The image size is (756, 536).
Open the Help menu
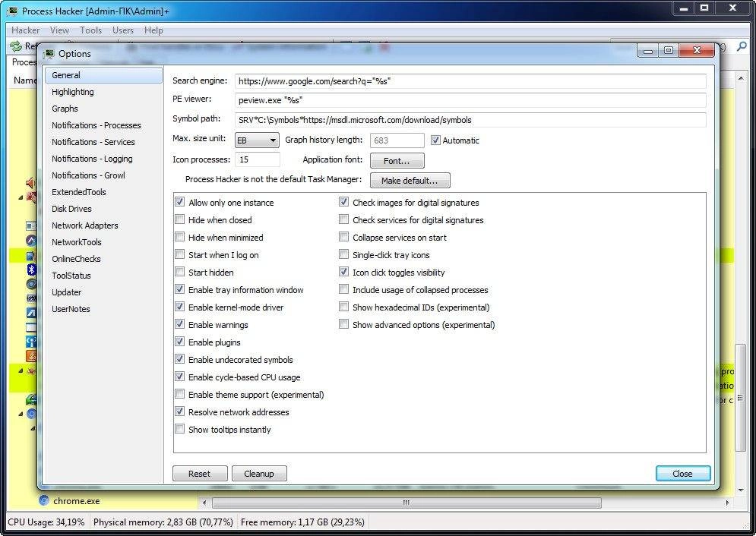(153, 30)
